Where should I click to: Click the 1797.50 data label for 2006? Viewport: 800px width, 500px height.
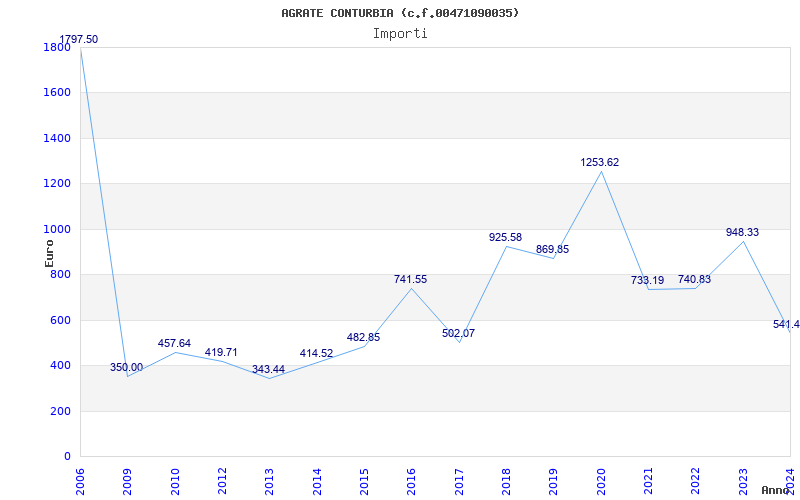pos(79,40)
